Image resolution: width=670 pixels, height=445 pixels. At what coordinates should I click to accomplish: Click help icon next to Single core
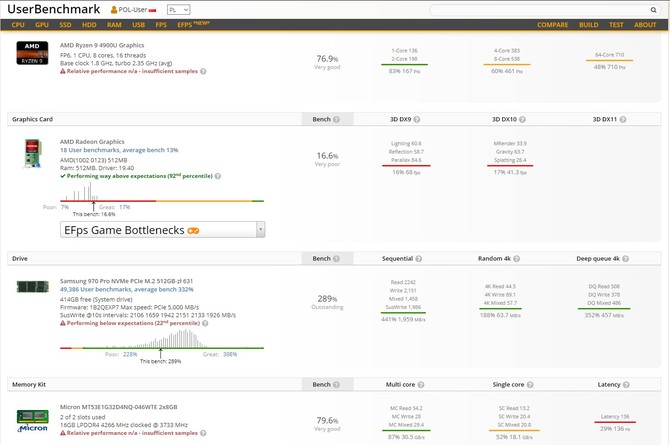[x=530, y=385]
